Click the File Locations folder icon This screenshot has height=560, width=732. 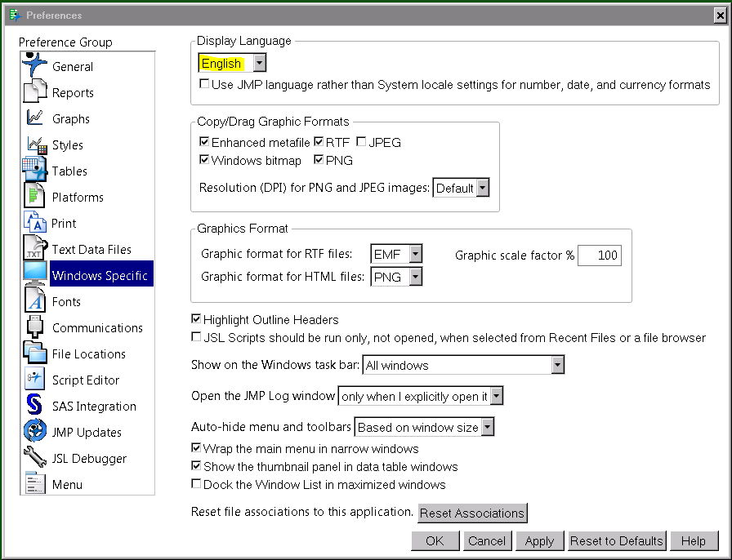[35, 353]
